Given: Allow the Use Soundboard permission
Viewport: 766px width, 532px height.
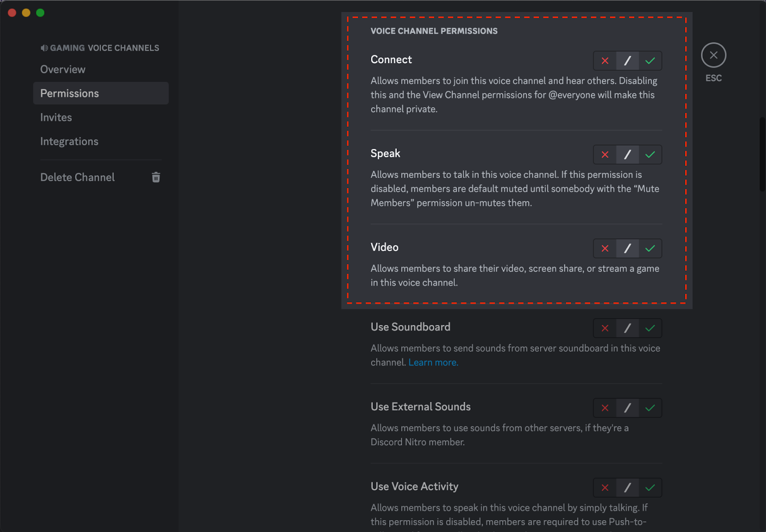Looking at the screenshot, I should pyautogui.click(x=650, y=328).
